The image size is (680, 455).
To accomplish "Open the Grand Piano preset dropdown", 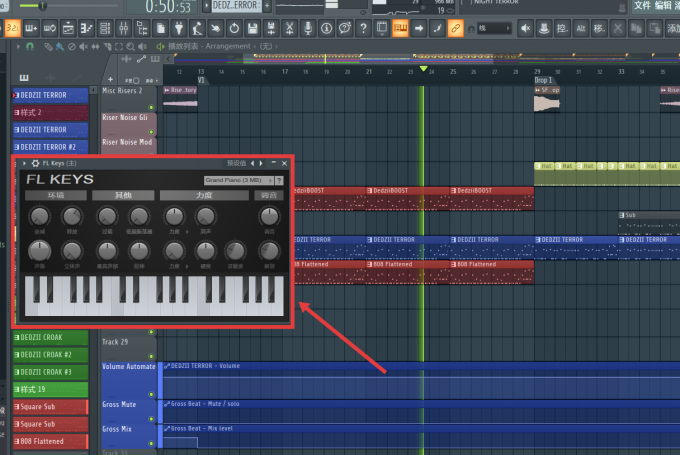I will pos(239,180).
